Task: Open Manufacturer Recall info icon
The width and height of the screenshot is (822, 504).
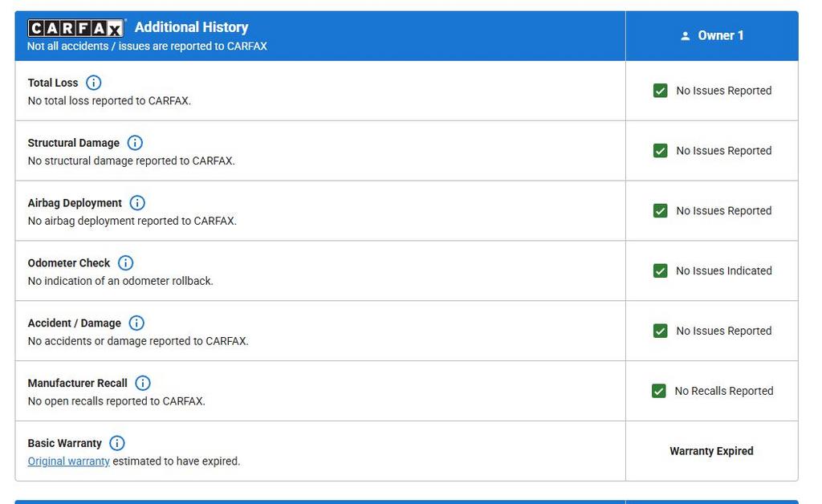Action: click(143, 383)
